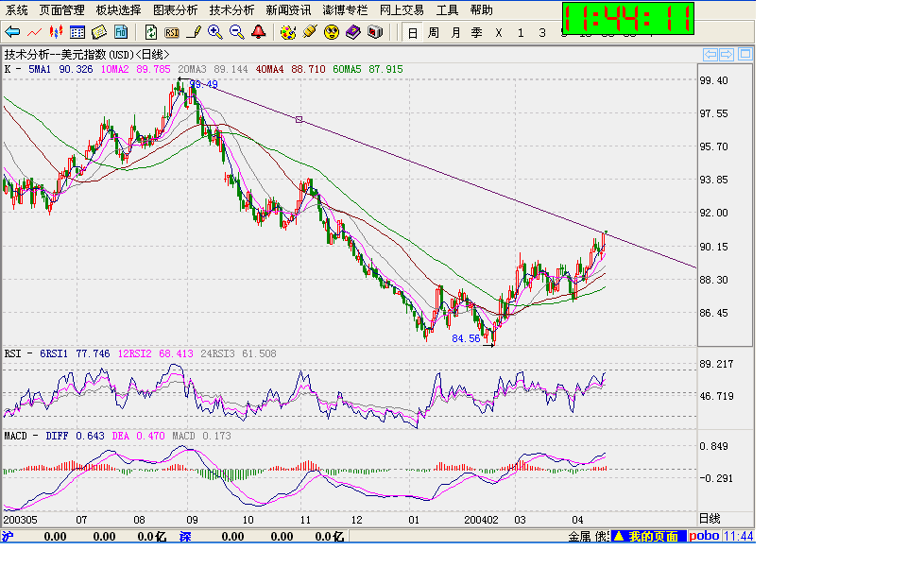924x585 pixels.
Task: Click the low price 84.56 annotation
Action: (x=466, y=338)
